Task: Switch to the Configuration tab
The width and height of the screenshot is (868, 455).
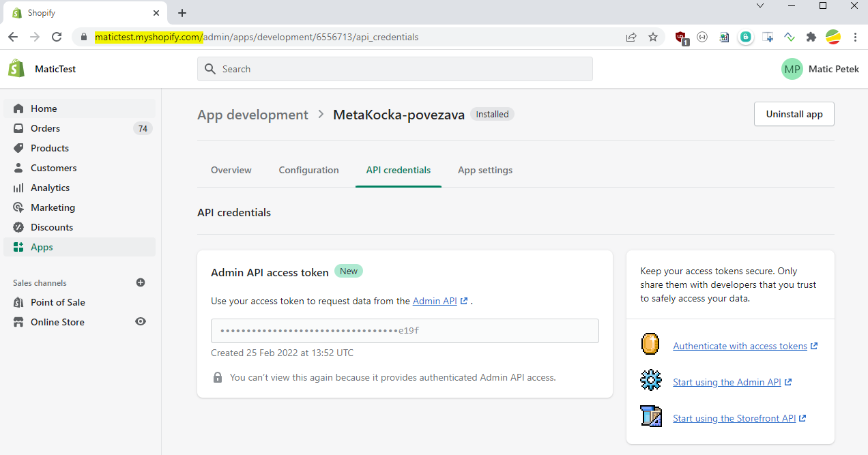Action: click(x=308, y=170)
